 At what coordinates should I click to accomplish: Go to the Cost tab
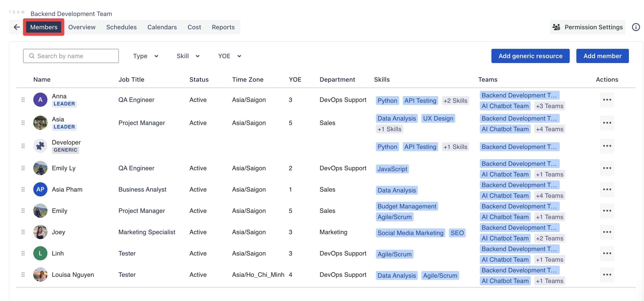click(194, 27)
